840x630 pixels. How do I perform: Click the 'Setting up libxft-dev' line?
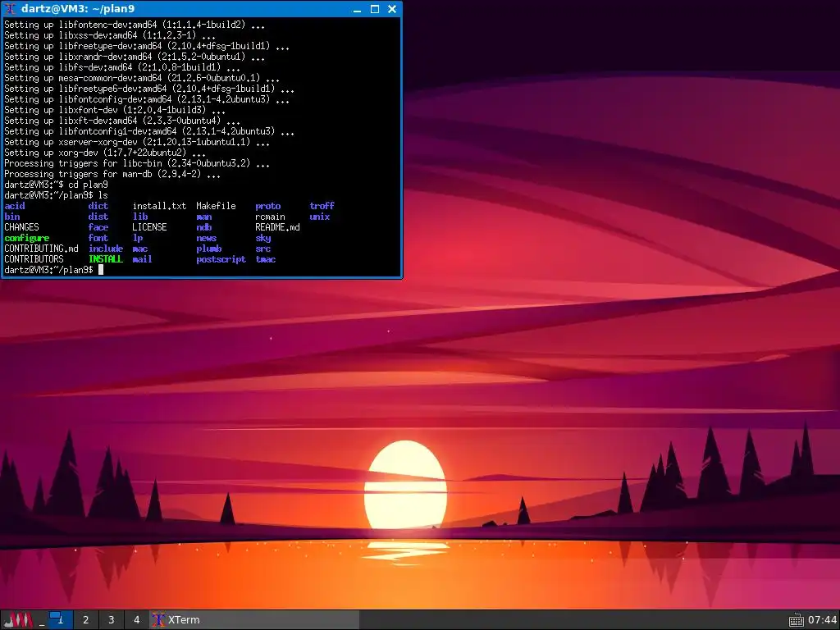[122, 121]
